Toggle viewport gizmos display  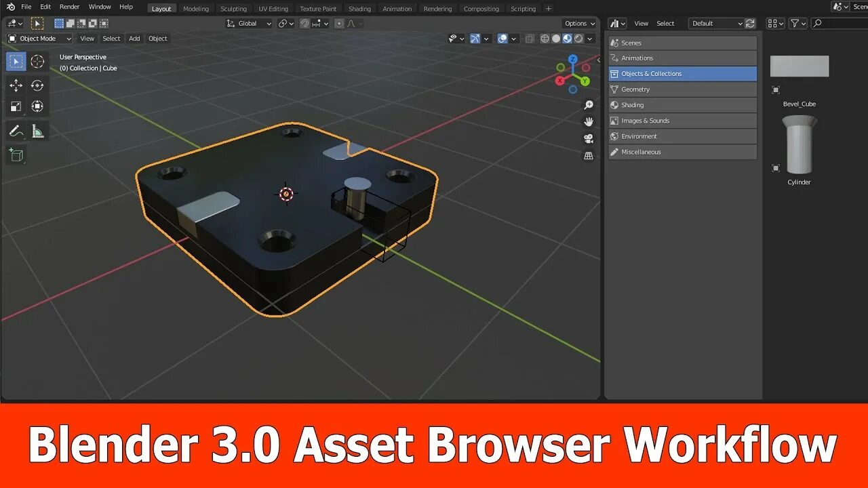tap(475, 39)
